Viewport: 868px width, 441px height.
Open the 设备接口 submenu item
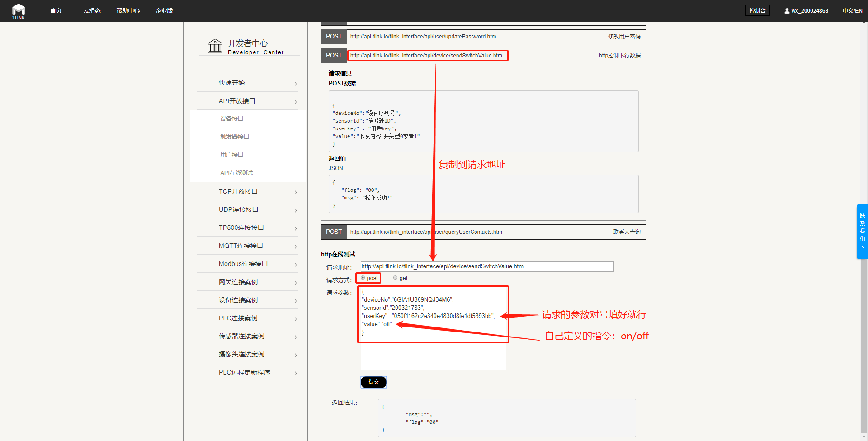click(x=232, y=119)
